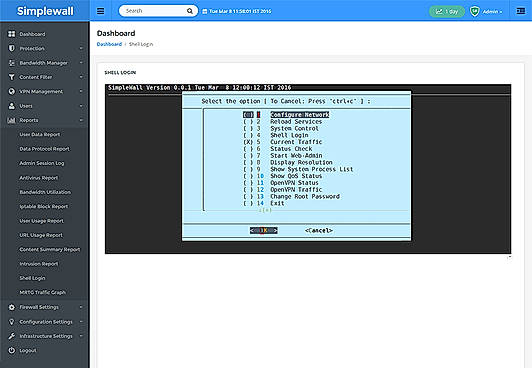Confirm with the OK terminal button
Image resolution: width=532 pixels, height=368 pixels.
coord(264,231)
